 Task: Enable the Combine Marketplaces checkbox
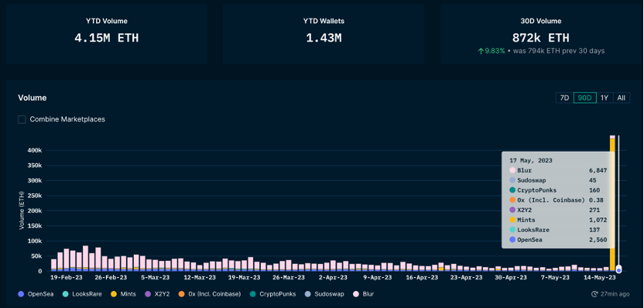tap(22, 119)
